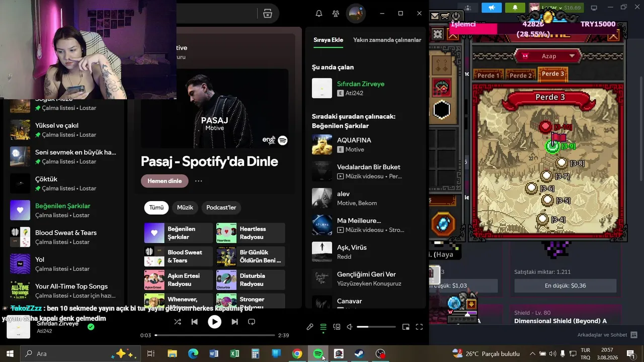
Task: Open the Steam account dropdown
Action: click(556, 8)
